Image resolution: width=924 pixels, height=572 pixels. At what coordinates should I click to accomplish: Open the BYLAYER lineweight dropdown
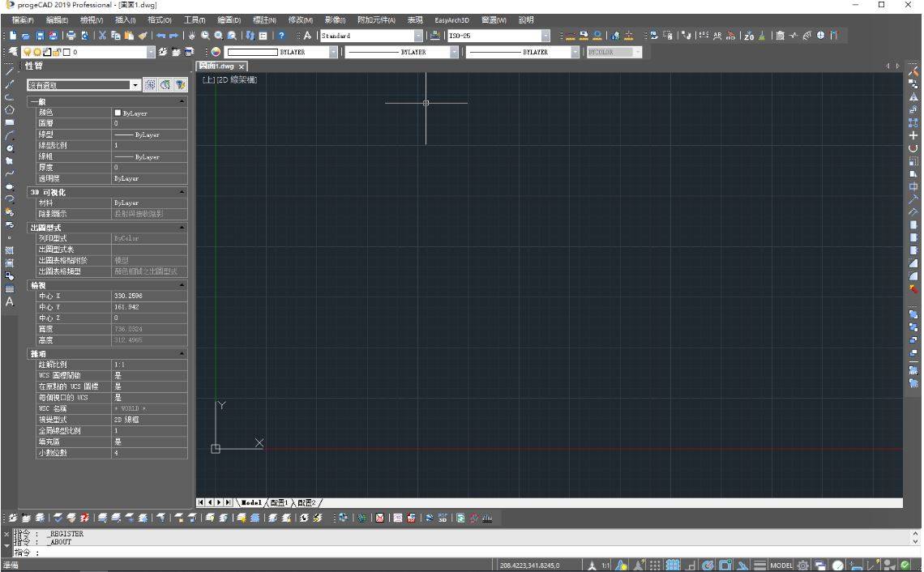point(575,52)
